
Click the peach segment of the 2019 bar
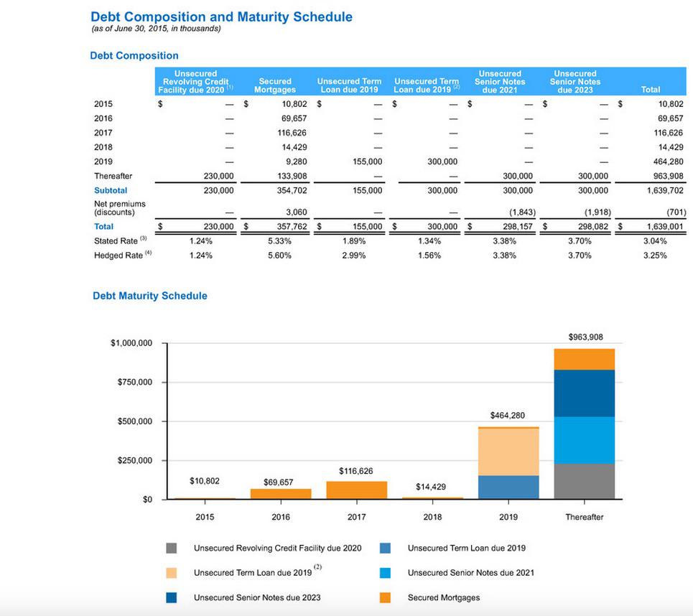pos(508,452)
